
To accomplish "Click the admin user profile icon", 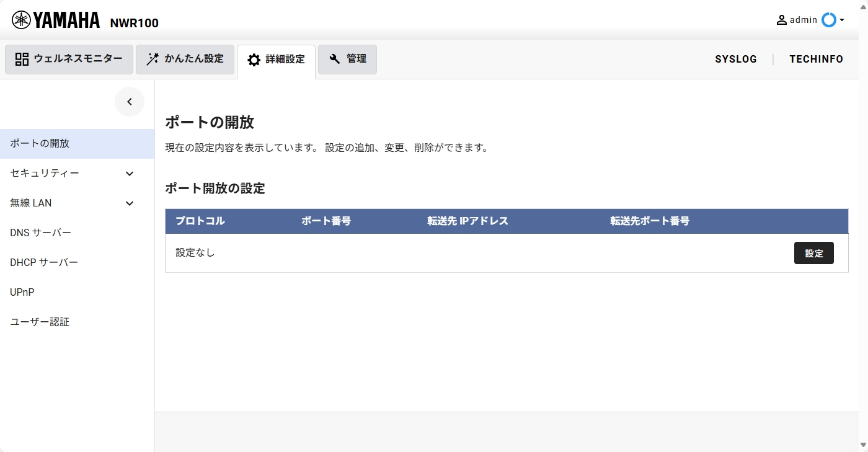I will pyautogui.click(x=781, y=20).
